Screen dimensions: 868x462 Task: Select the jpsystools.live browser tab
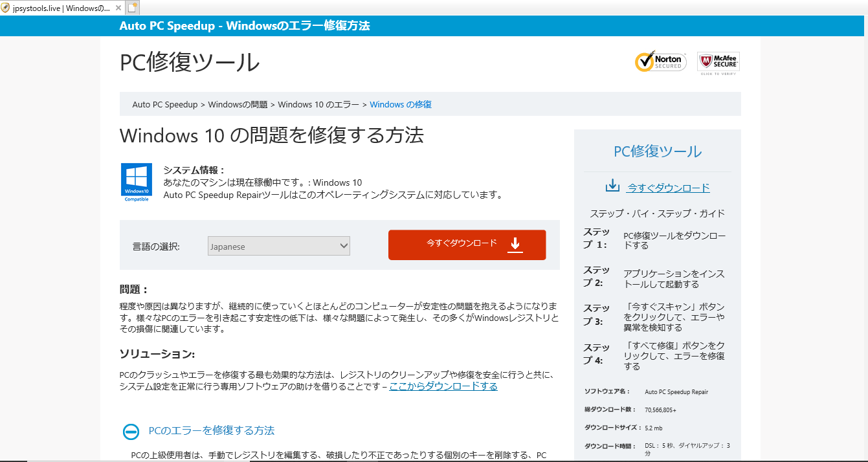tap(61, 8)
